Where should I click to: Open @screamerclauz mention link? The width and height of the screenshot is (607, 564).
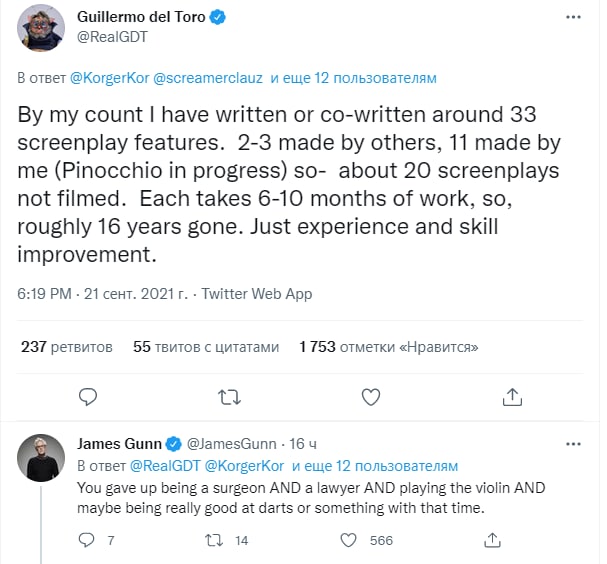(x=213, y=77)
